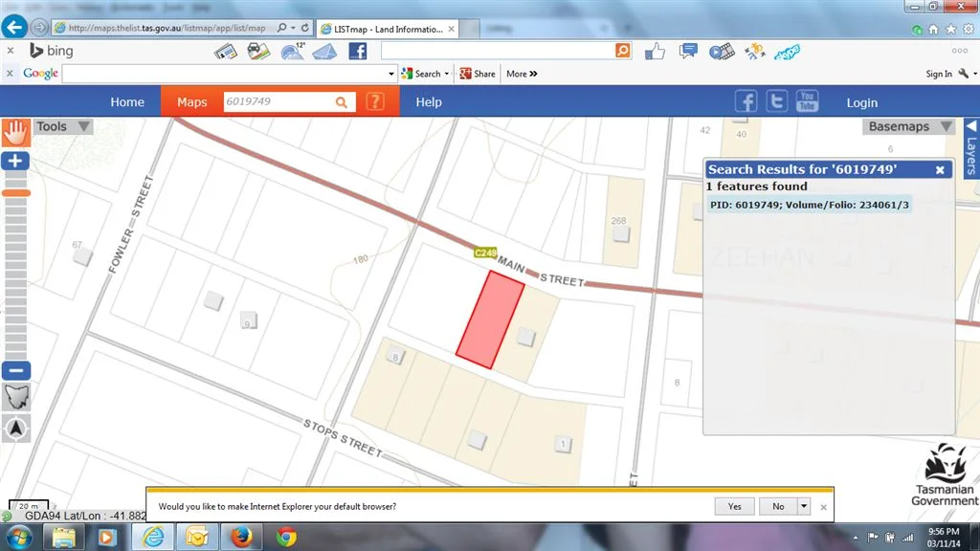Open the No button dropdown in the browser prompt

tap(804, 506)
